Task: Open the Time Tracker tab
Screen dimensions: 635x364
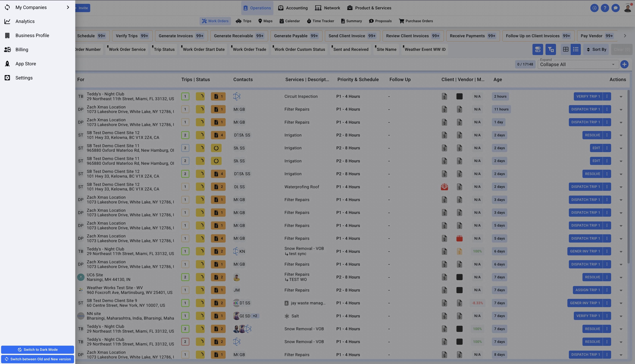Action: pyautogui.click(x=320, y=21)
